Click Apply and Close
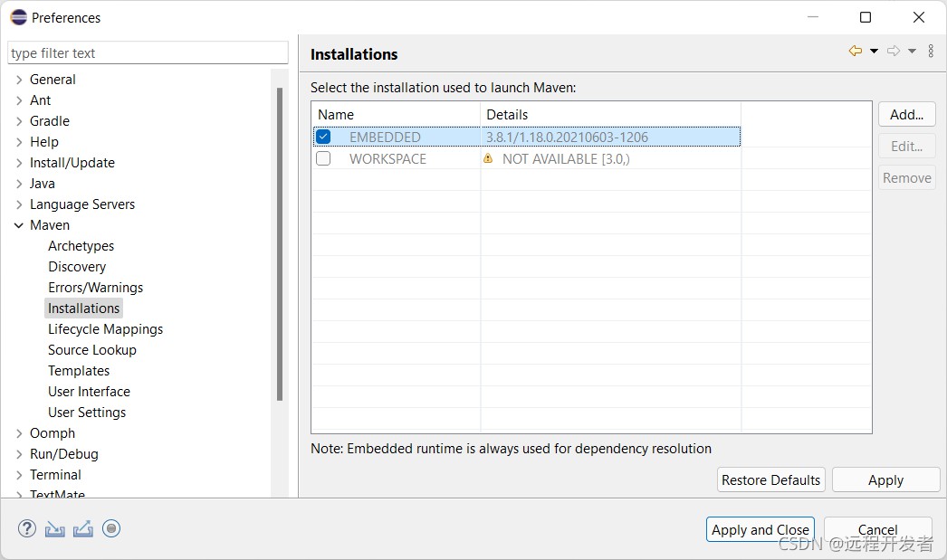The image size is (947, 560). (760, 530)
